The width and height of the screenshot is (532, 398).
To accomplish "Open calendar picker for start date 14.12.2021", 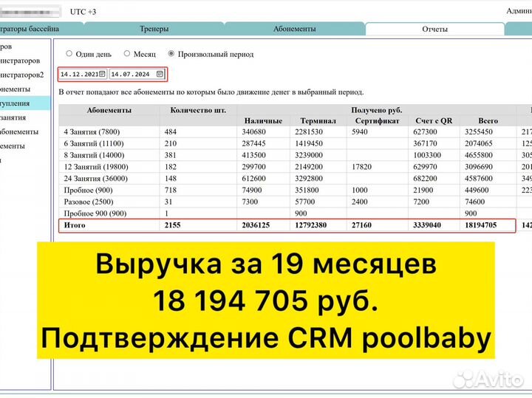I will (x=102, y=74).
